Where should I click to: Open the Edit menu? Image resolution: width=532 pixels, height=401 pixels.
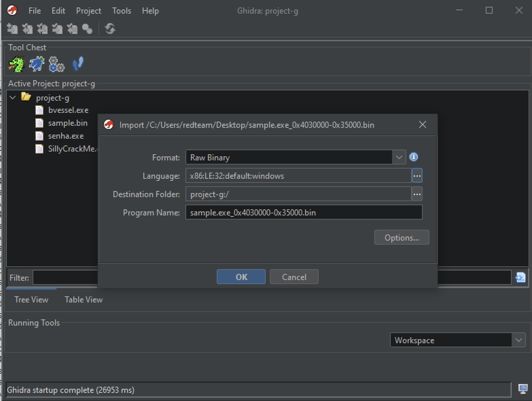58,11
